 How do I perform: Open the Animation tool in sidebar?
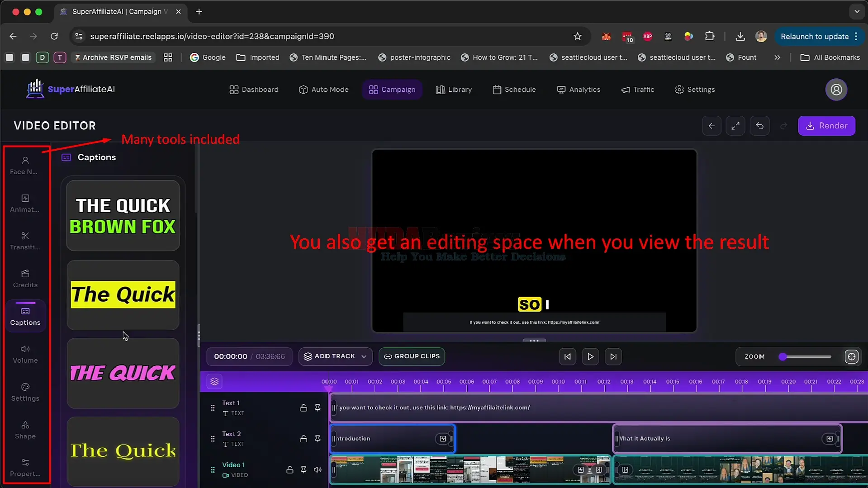[25, 203]
